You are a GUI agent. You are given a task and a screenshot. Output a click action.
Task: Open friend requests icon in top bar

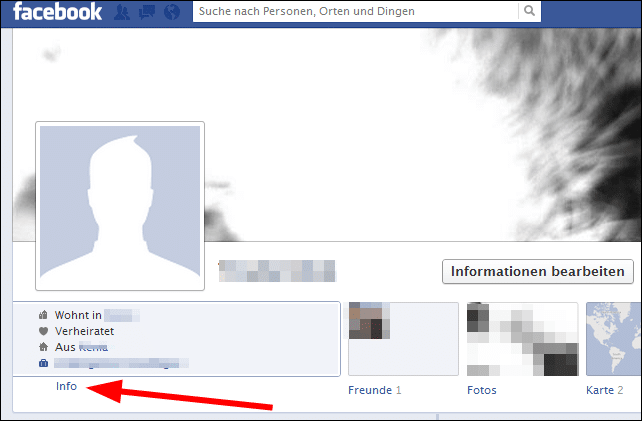pyautogui.click(x=122, y=12)
